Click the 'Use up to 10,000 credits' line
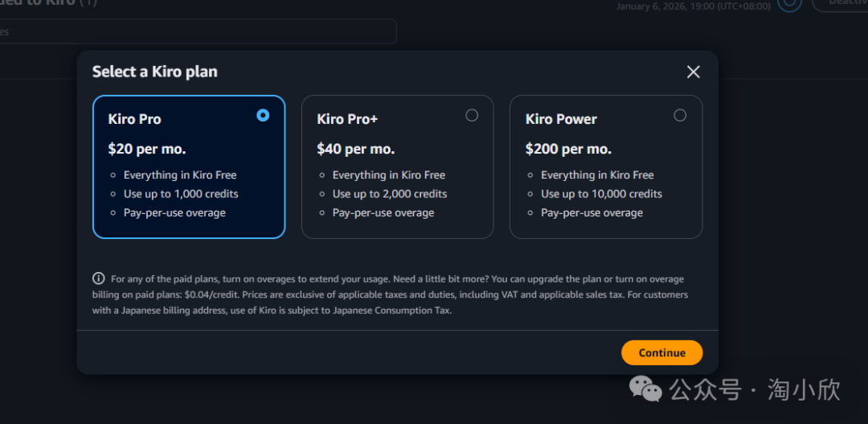Viewport: 868px width, 424px height. coord(601,194)
